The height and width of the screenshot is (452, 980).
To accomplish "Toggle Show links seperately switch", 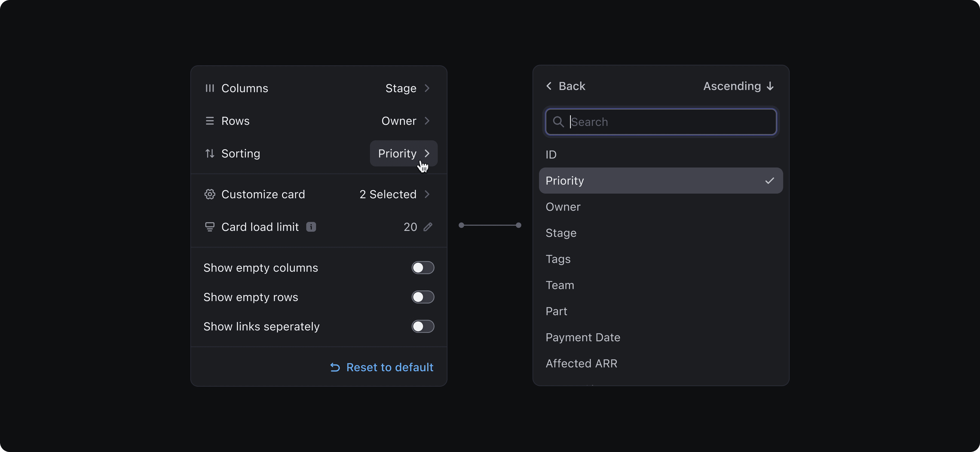I will point(423,326).
